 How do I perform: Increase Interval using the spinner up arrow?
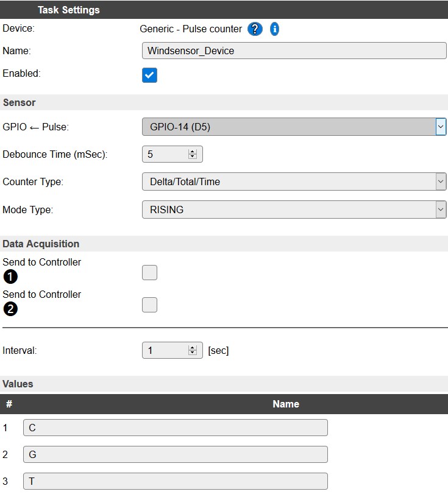(193, 348)
